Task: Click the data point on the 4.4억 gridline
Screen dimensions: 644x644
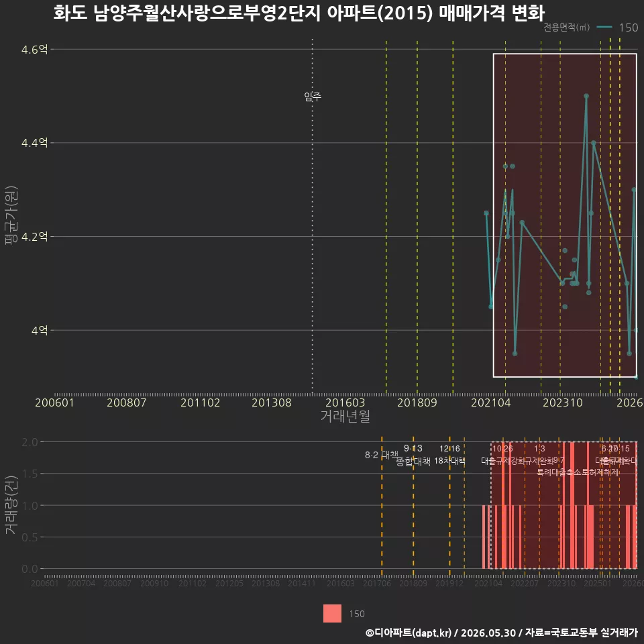Action: (x=594, y=143)
